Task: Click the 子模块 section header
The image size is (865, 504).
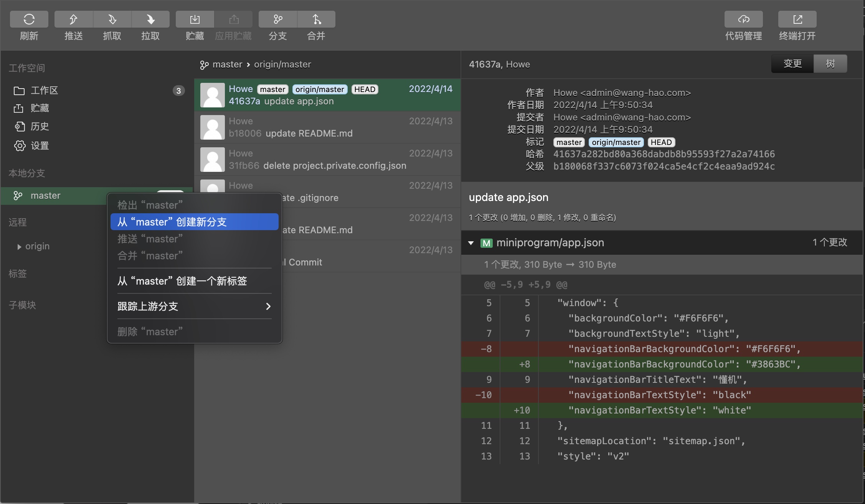Action: click(x=22, y=305)
